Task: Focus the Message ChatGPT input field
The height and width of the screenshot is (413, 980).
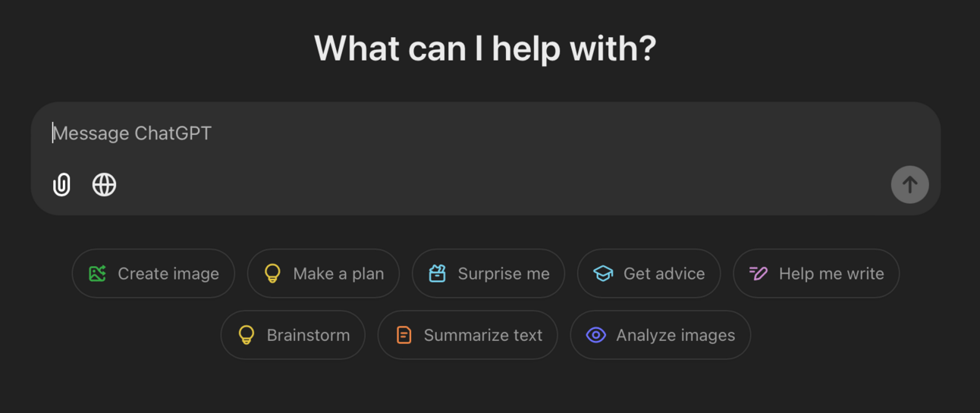Action: point(455,133)
